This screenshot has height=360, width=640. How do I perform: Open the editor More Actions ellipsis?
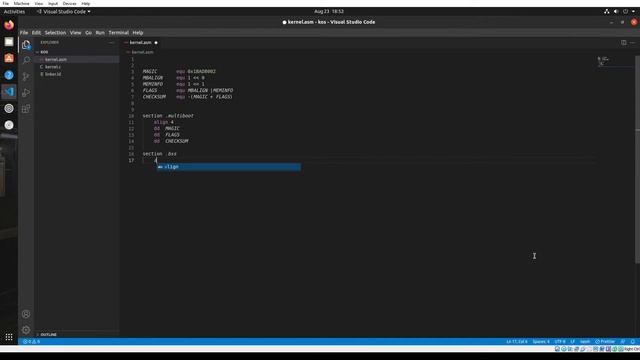click(x=632, y=42)
